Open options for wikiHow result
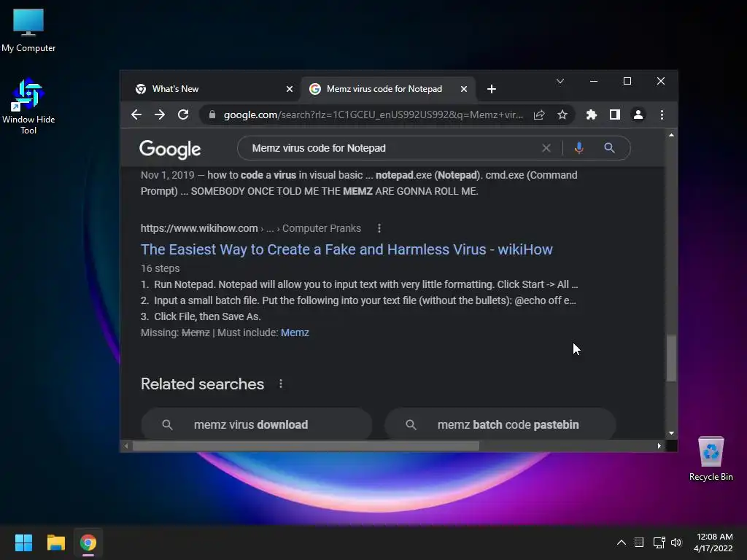The height and width of the screenshot is (560, 747). point(379,228)
